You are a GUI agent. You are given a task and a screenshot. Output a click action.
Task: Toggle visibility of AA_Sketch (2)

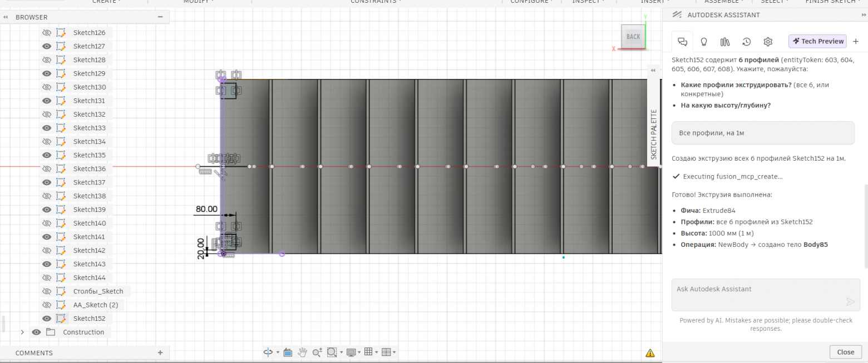[47, 305]
